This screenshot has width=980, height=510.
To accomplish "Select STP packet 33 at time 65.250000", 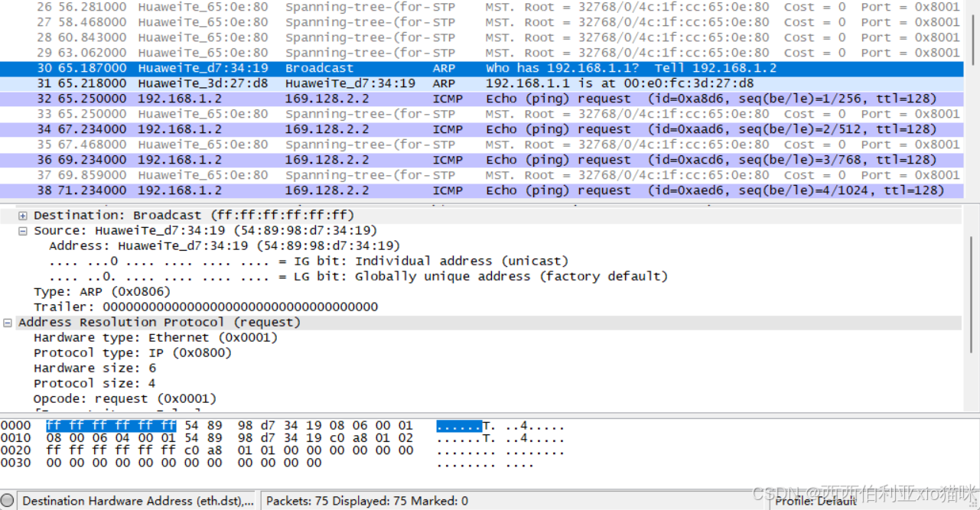I will [x=480, y=114].
